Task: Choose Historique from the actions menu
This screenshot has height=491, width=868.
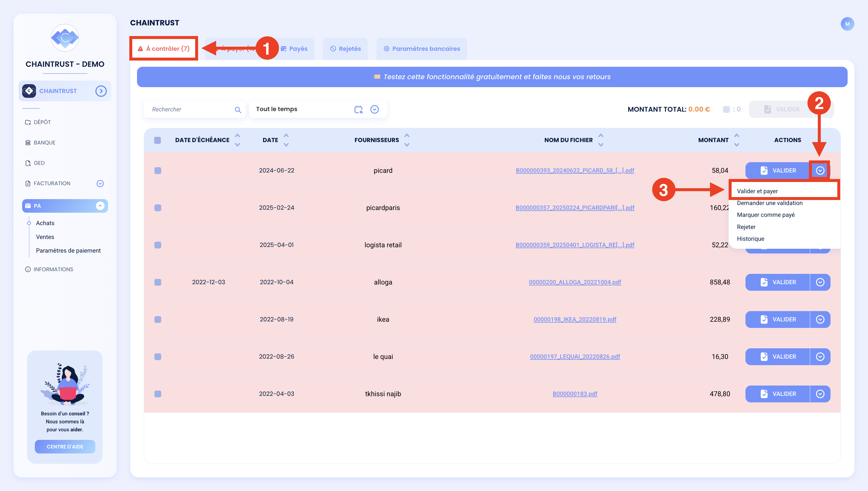Action: [750, 239]
